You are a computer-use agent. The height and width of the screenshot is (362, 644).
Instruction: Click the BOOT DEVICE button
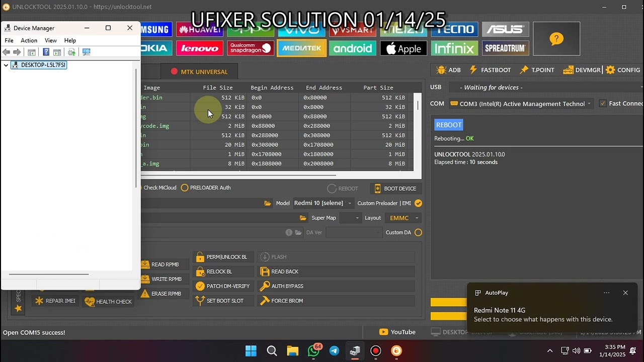tap(396, 189)
